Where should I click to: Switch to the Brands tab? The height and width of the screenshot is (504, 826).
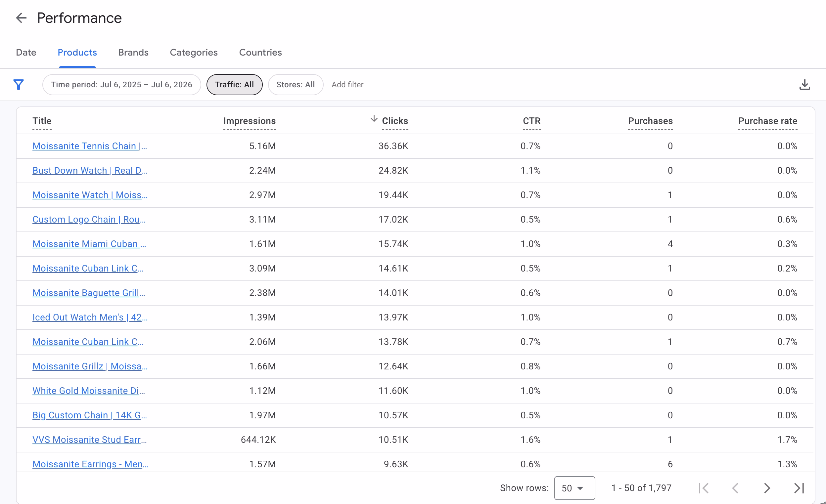[133, 53]
